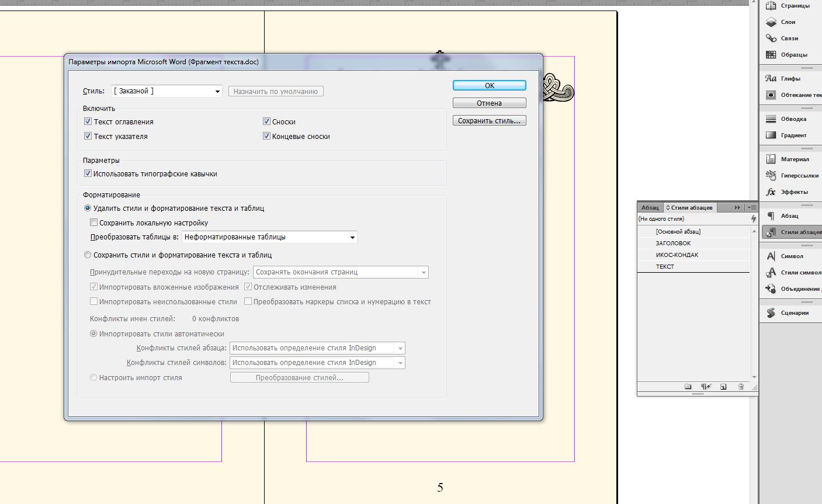The image size is (822, 504).
Task: Click the styles panel scroll down arrow
Action: pyautogui.click(x=754, y=377)
